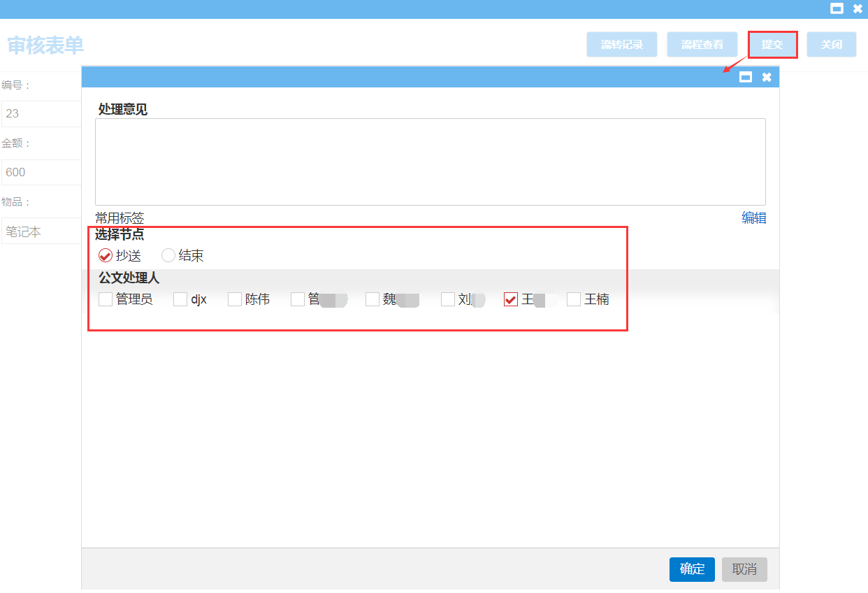Maximize the outer 审核表单 window
The image size is (868, 593).
tap(836, 8)
